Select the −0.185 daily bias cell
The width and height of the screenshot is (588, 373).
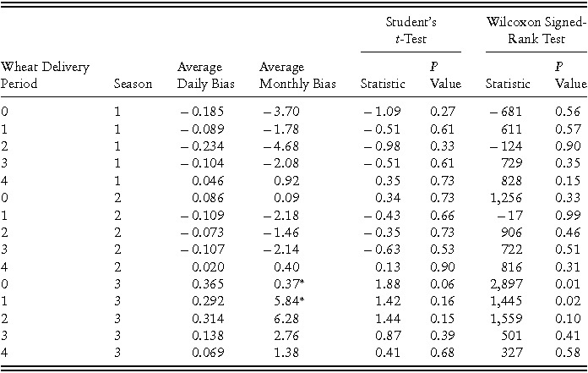(201, 112)
